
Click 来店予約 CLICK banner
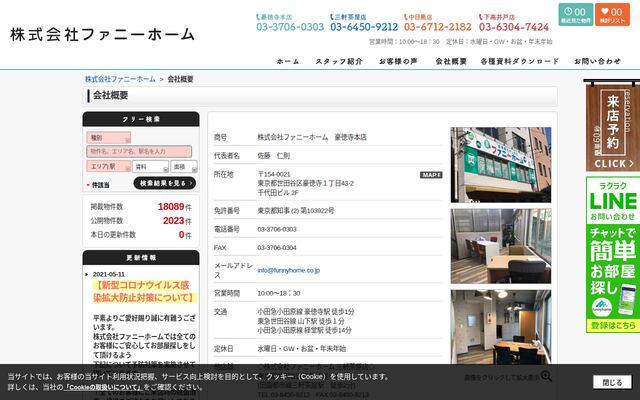tap(613, 125)
